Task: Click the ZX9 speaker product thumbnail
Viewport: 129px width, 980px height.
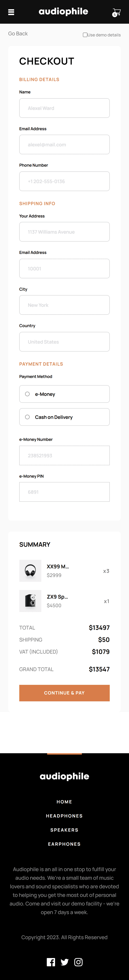Action: [x=30, y=601]
